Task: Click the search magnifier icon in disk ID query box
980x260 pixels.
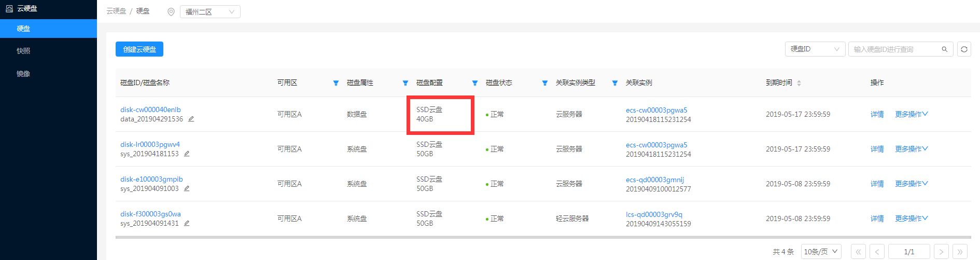Action: (945, 49)
